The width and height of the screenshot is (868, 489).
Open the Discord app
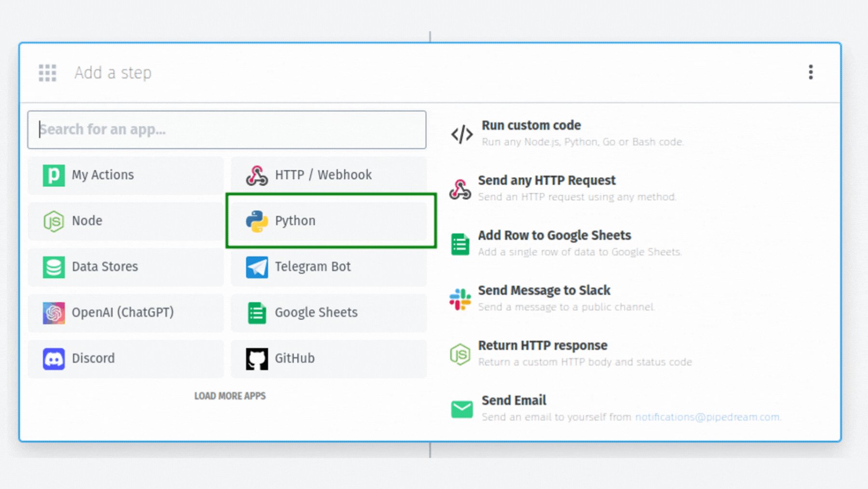[x=126, y=358]
